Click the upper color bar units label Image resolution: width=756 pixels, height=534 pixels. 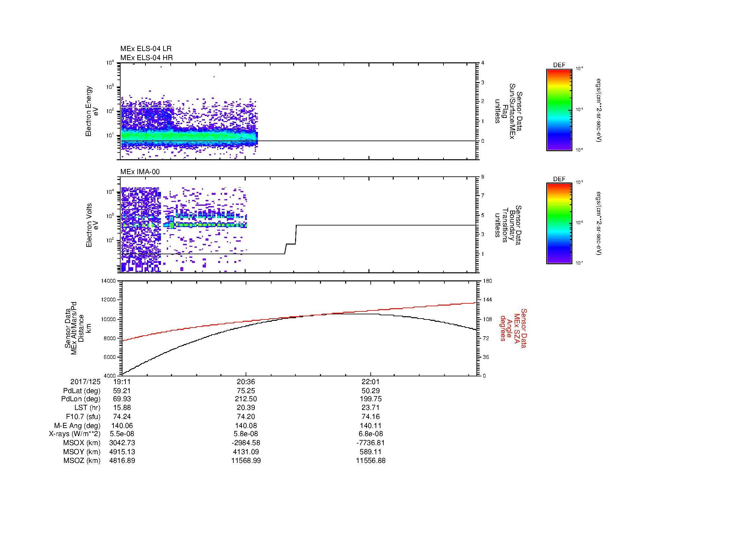pos(598,110)
